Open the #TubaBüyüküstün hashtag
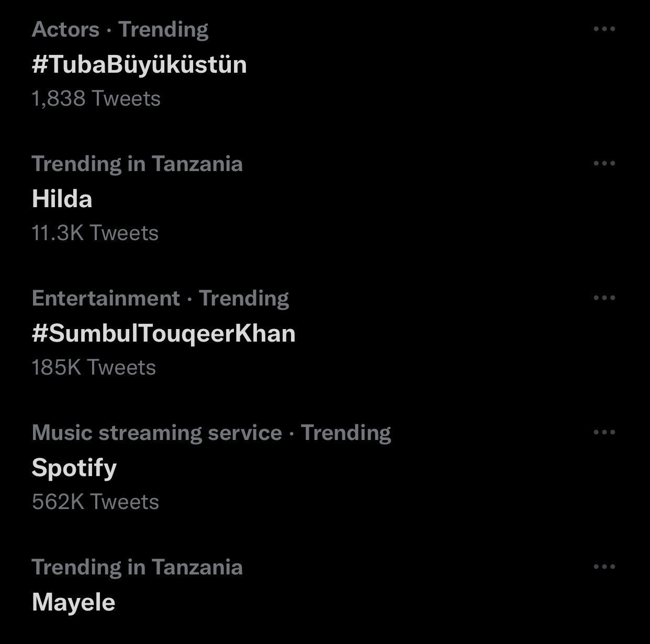The width and height of the screenshot is (650, 644). (139, 65)
